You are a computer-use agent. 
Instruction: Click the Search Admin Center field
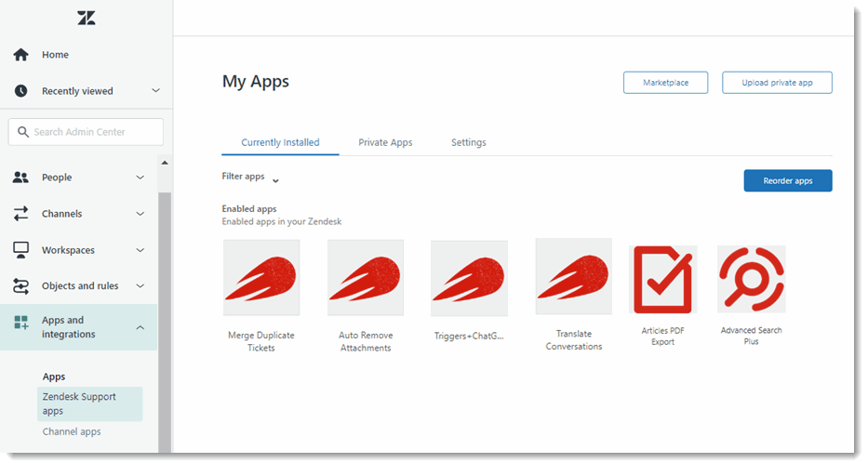86,132
